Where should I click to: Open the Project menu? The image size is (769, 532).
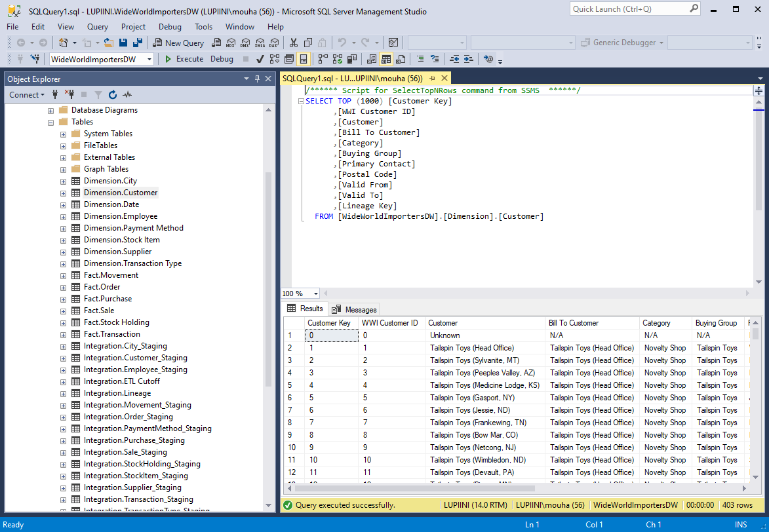[133, 26]
